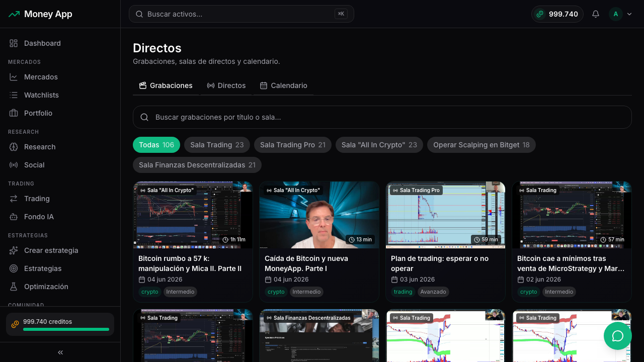Open the chat support bubble

point(618,336)
